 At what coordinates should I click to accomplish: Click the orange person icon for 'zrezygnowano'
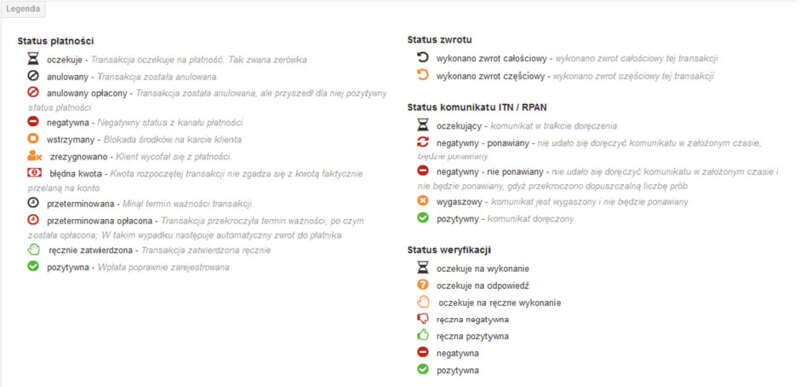(x=35, y=156)
